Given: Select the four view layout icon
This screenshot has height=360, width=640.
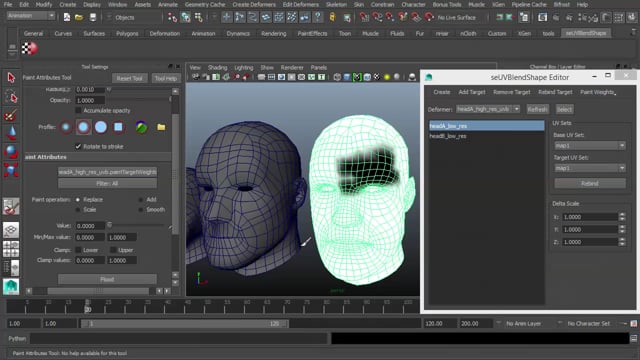Looking at the screenshot, I should coord(11,249).
